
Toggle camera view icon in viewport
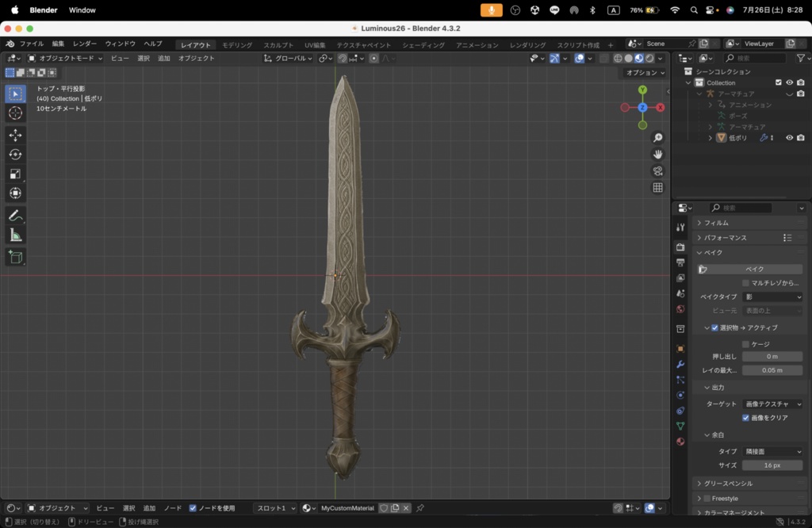657,170
